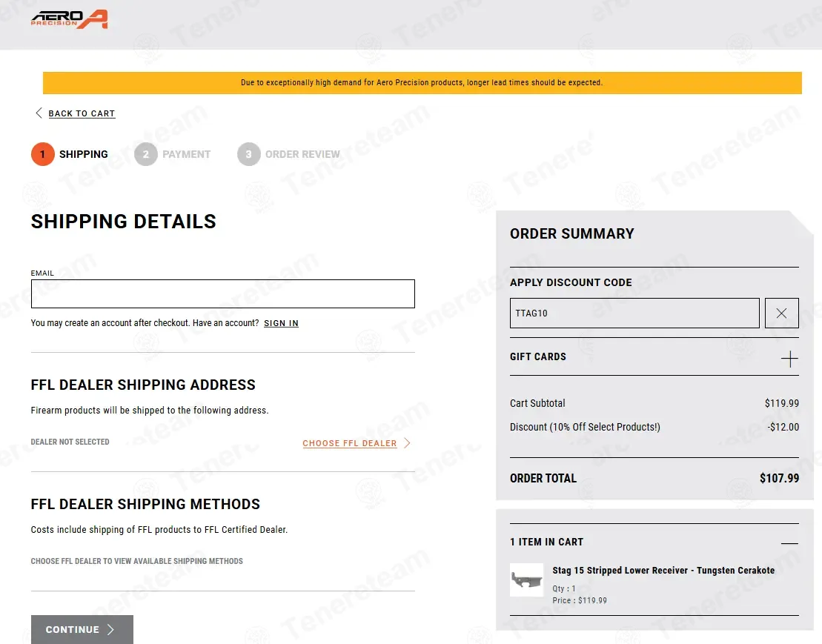Click the back arrow beside Back to Cart
822x644 pixels.
point(39,113)
